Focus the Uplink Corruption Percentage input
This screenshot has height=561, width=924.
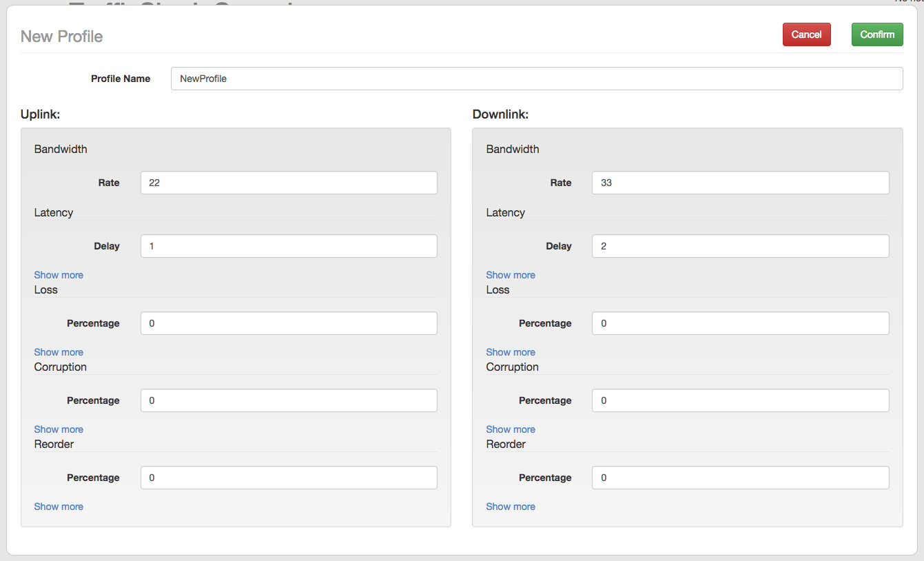(288, 400)
